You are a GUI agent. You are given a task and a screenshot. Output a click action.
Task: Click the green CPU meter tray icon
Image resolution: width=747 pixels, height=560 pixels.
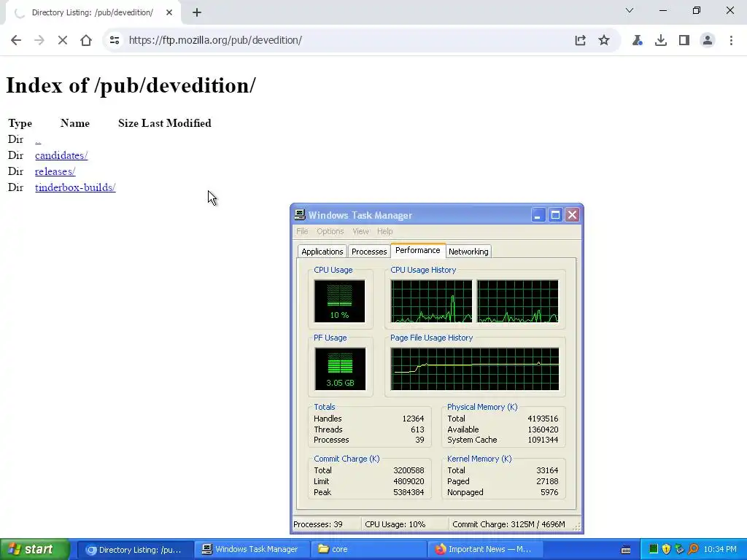pos(654,549)
